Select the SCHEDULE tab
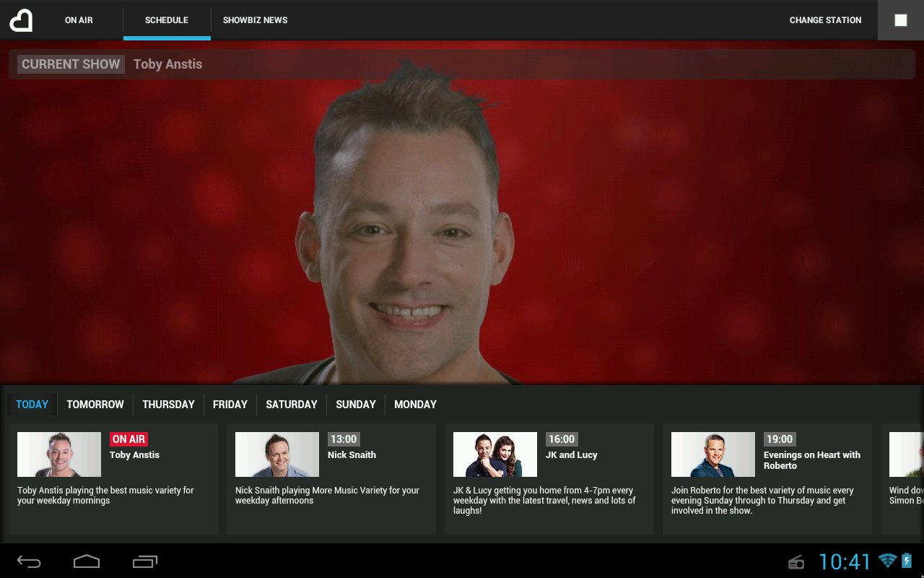 pos(166,20)
